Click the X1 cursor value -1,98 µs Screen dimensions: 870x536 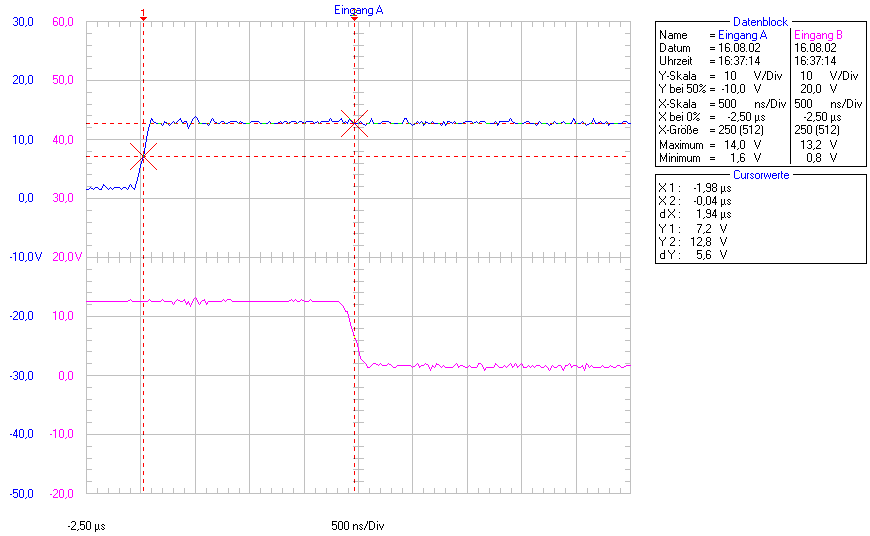click(711, 187)
